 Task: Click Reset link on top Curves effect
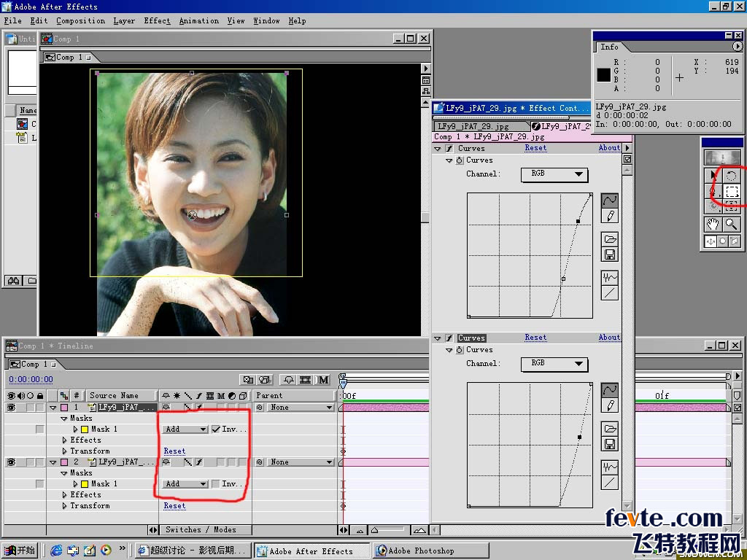pos(536,148)
